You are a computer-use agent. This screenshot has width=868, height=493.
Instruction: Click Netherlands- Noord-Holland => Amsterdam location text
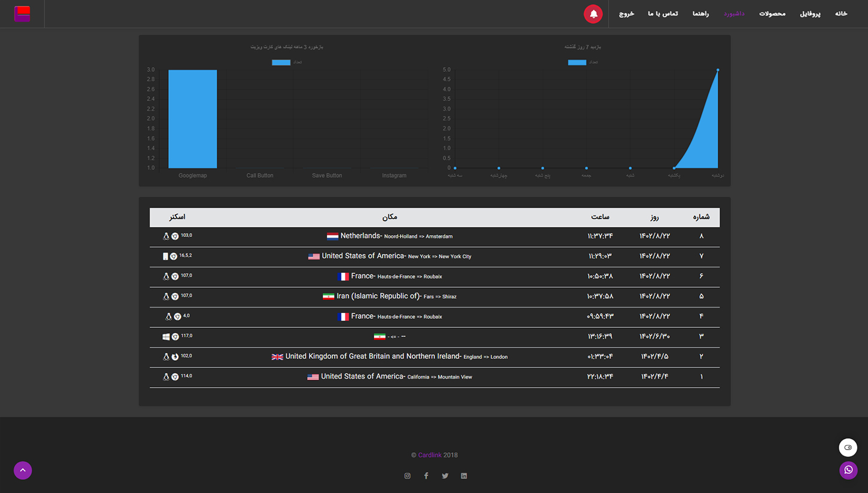point(396,236)
